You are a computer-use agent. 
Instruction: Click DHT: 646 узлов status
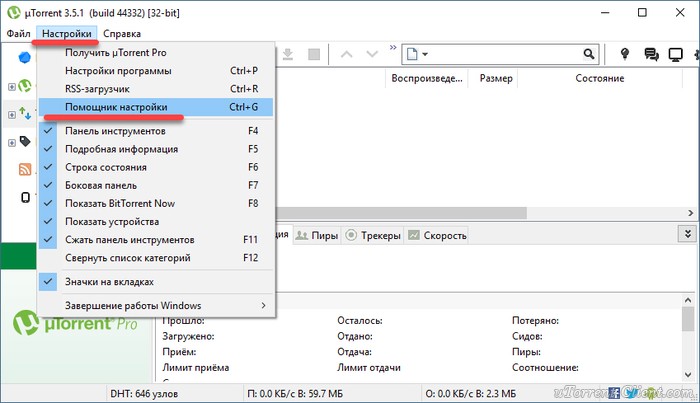click(x=144, y=394)
